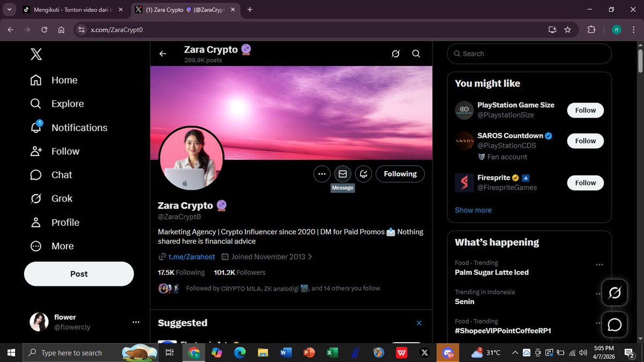Click the Following button
The width and height of the screenshot is (644, 362).
click(x=400, y=174)
